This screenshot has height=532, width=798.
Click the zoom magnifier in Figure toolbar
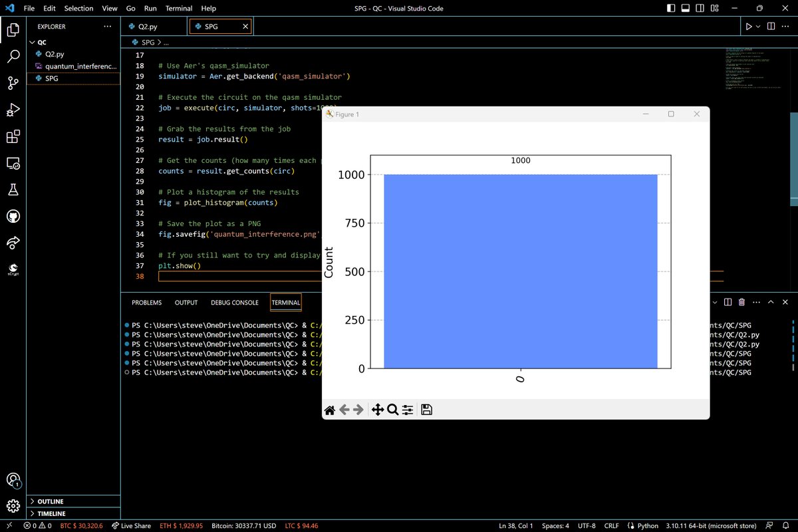coord(392,410)
